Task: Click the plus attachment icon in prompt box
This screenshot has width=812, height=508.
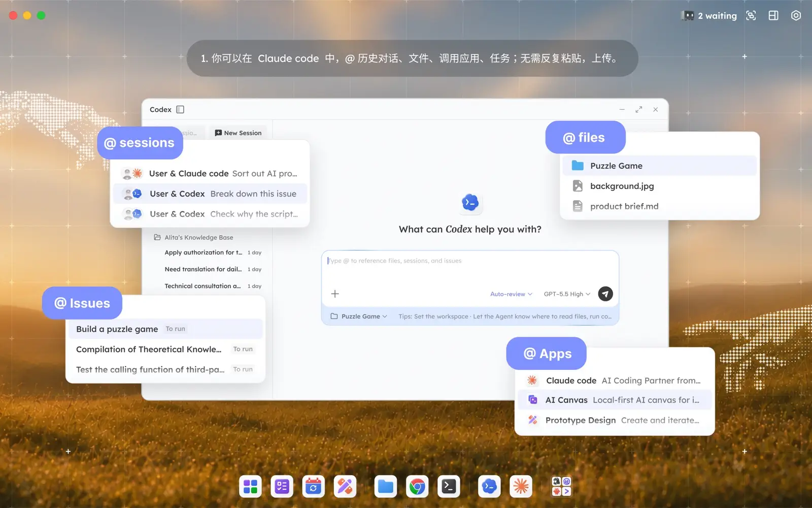Action: coord(335,294)
